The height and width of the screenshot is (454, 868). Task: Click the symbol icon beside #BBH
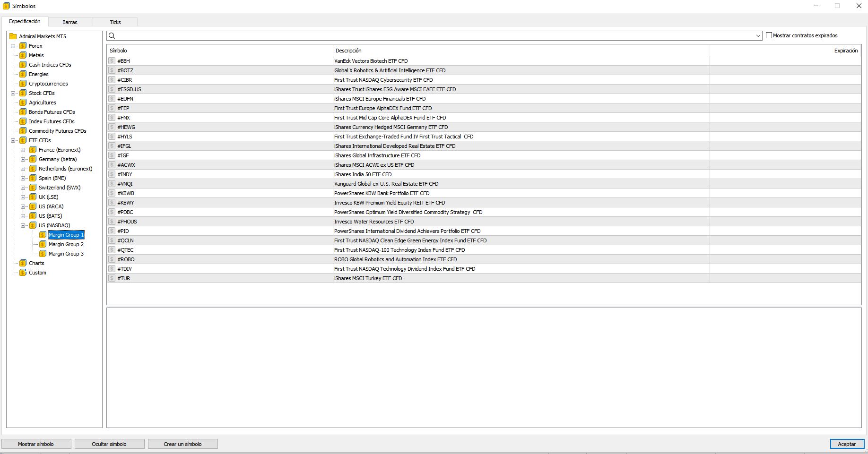[x=112, y=61]
